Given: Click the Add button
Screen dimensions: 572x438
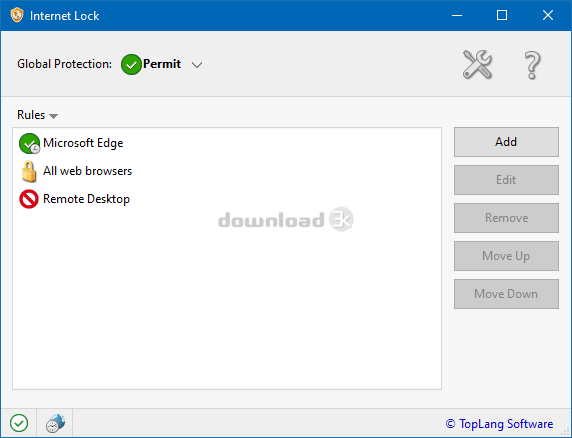Looking at the screenshot, I should (506, 142).
